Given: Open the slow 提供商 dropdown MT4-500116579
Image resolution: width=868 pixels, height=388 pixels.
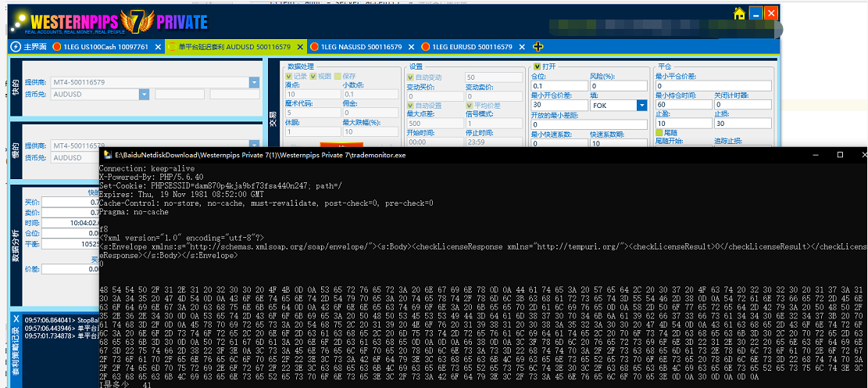Looking at the screenshot, I should click(254, 145).
